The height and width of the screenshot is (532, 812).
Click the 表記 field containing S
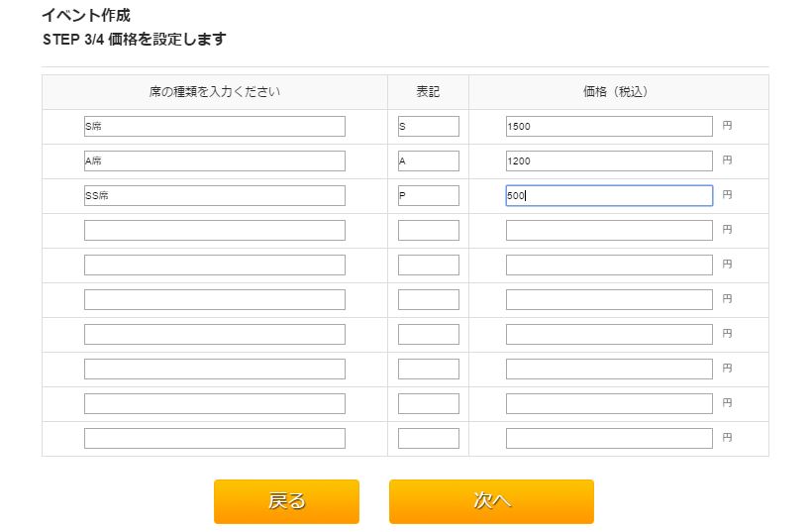(428, 127)
